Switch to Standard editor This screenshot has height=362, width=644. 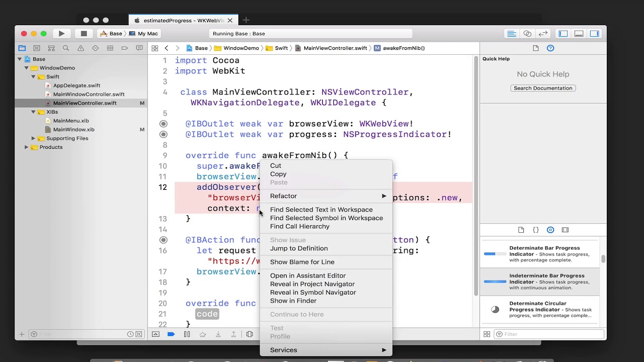coord(512,34)
